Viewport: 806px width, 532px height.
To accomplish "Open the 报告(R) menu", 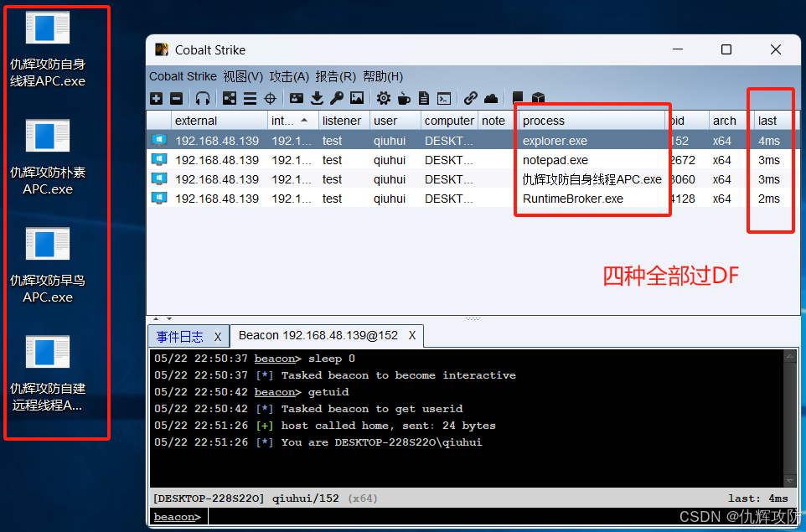I will [336, 76].
